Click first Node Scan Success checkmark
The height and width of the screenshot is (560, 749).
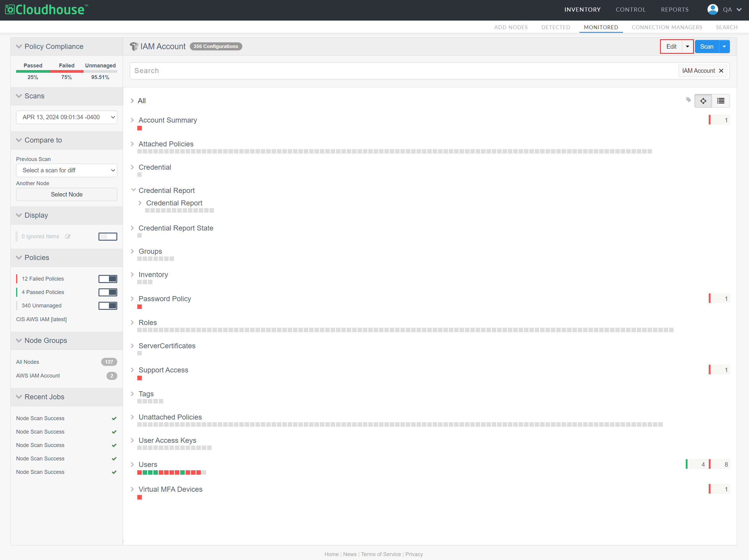(x=114, y=419)
